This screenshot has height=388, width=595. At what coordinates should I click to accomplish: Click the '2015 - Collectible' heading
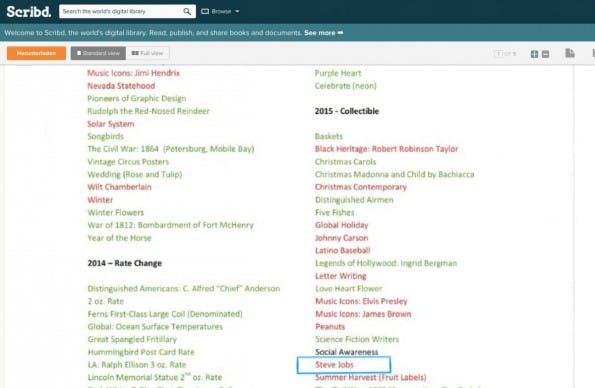[x=347, y=111]
